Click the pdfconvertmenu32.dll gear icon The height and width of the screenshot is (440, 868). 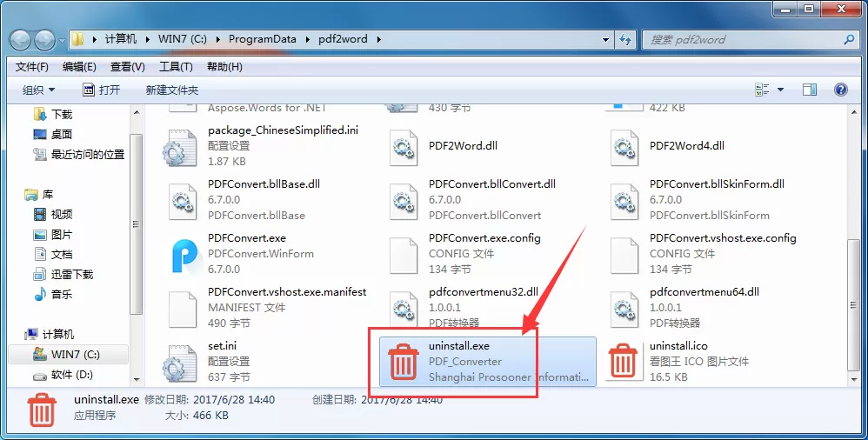click(x=404, y=309)
